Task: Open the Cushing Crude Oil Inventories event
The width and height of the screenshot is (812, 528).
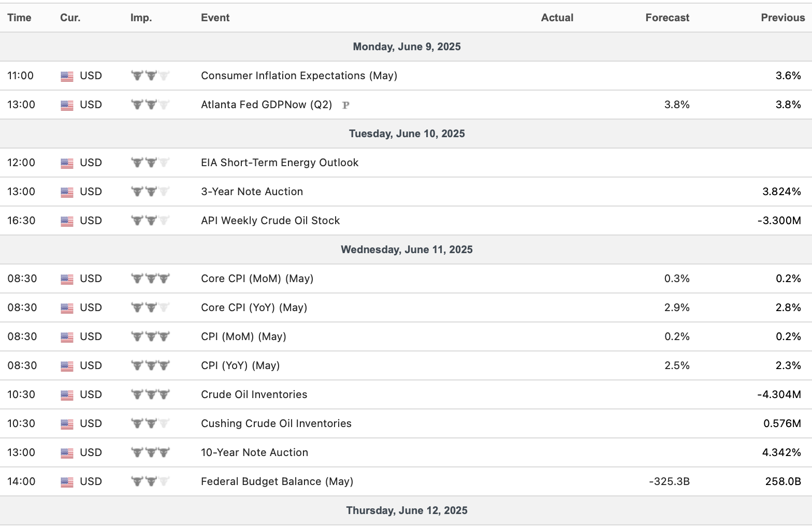Action: (x=276, y=423)
